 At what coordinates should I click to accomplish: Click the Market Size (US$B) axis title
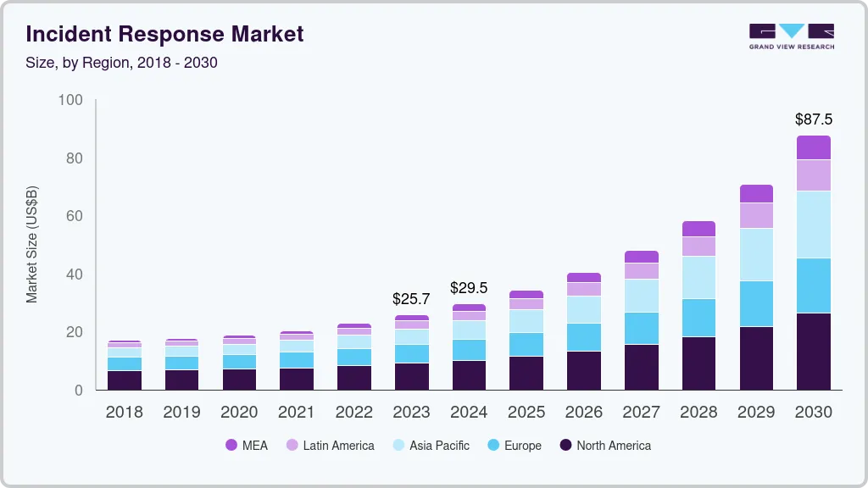pyautogui.click(x=32, y=244)
